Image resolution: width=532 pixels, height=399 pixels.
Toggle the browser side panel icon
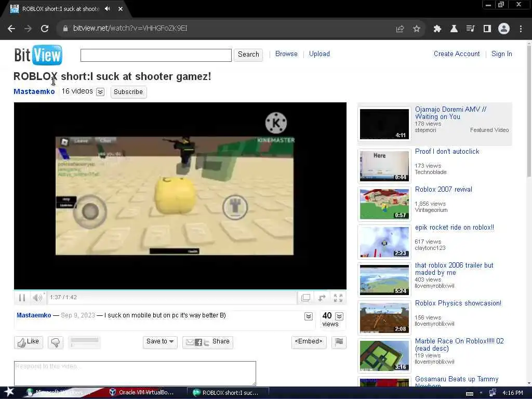coord(487,29)
